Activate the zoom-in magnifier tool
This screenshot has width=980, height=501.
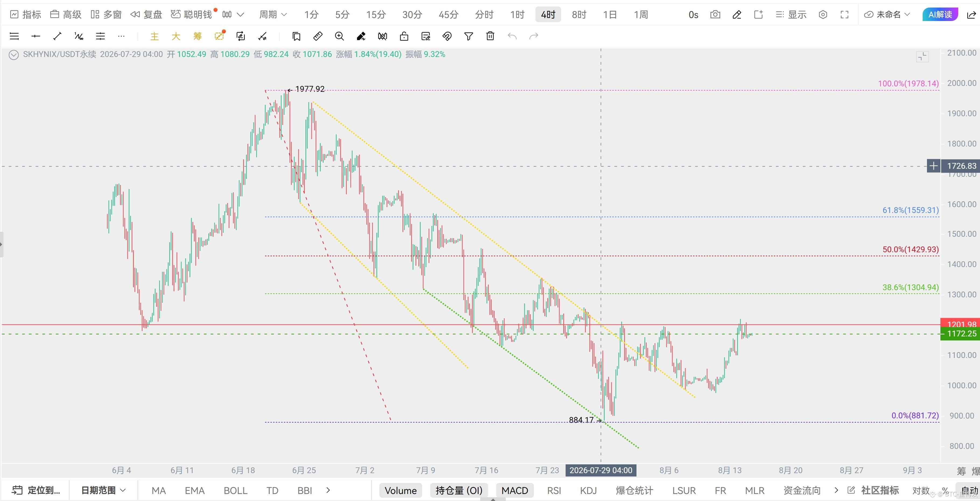(339, 36)
